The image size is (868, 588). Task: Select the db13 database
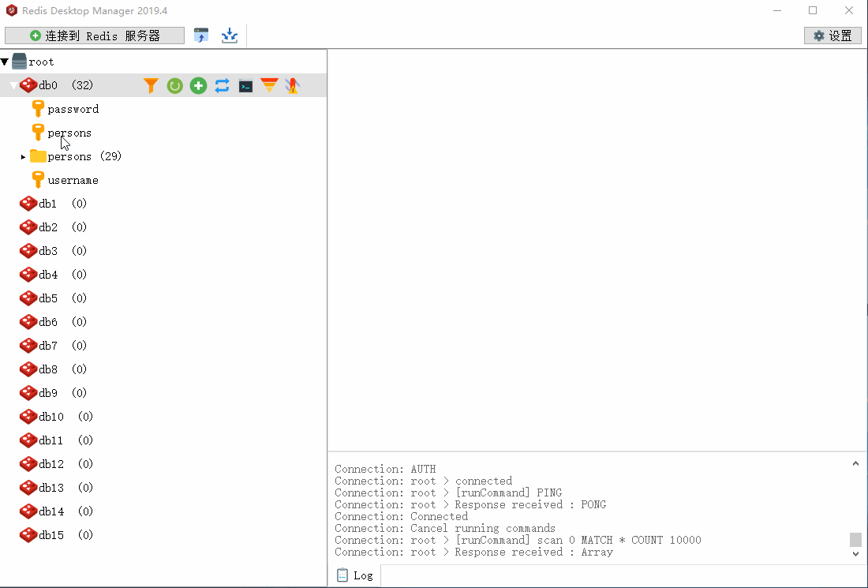click(x=51, y=487)
